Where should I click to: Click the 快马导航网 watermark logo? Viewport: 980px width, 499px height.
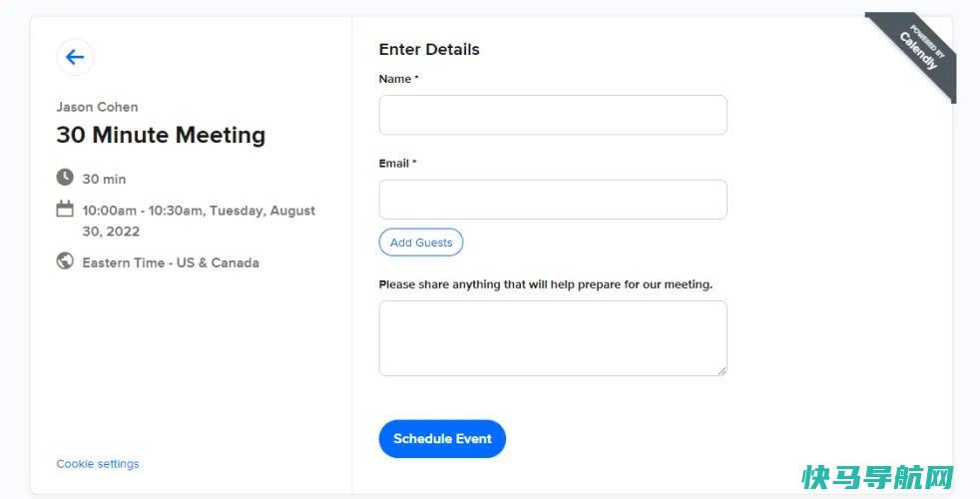click(877, 478)
